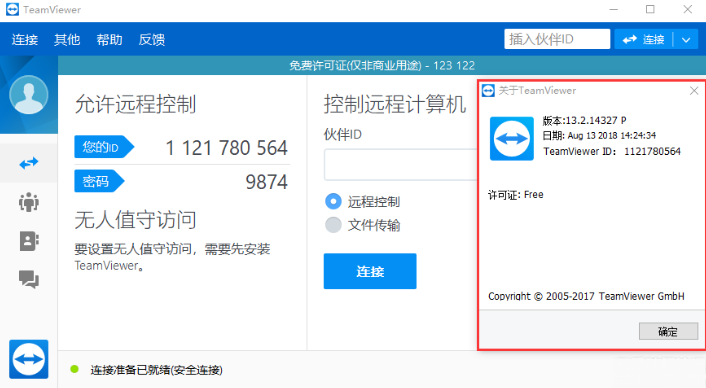Click the 控制远程计算机 heading
Image resolution: width=706 pixels, height=388 pixels.
395,104
